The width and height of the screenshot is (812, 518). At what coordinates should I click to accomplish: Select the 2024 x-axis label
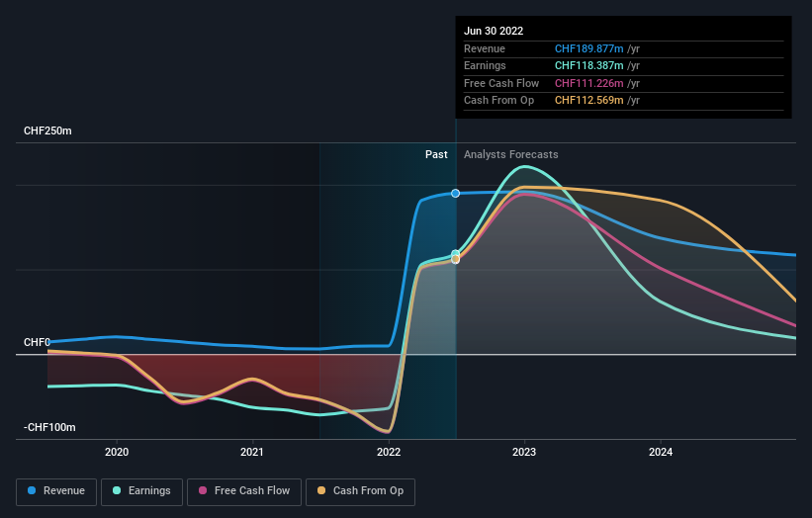(661, 452)
